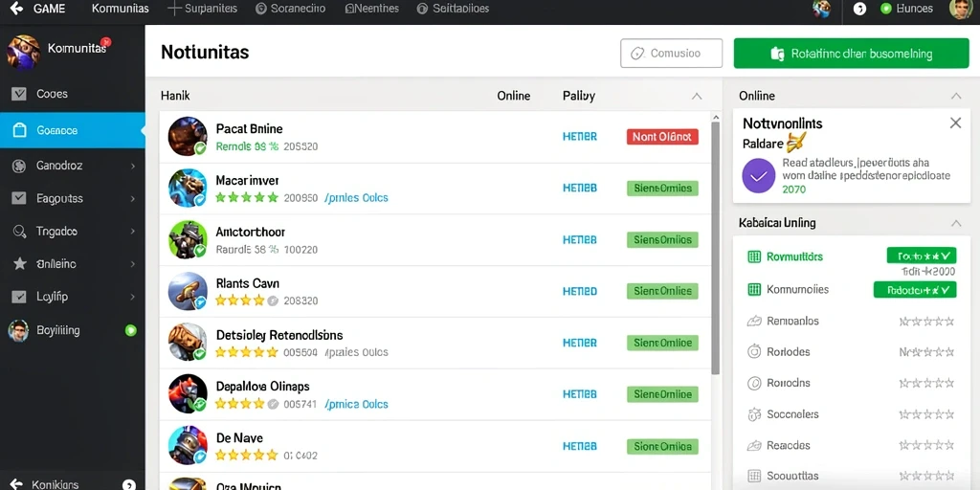
Task: Click the star rating under De Nave
Action: click(x=247, y=456)
